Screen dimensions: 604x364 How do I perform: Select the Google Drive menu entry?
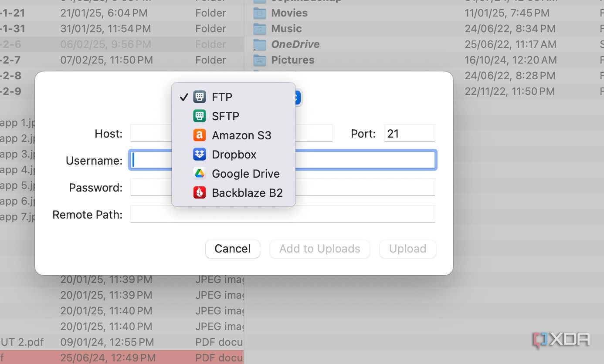pyautogui.click(x=245, y=173)
